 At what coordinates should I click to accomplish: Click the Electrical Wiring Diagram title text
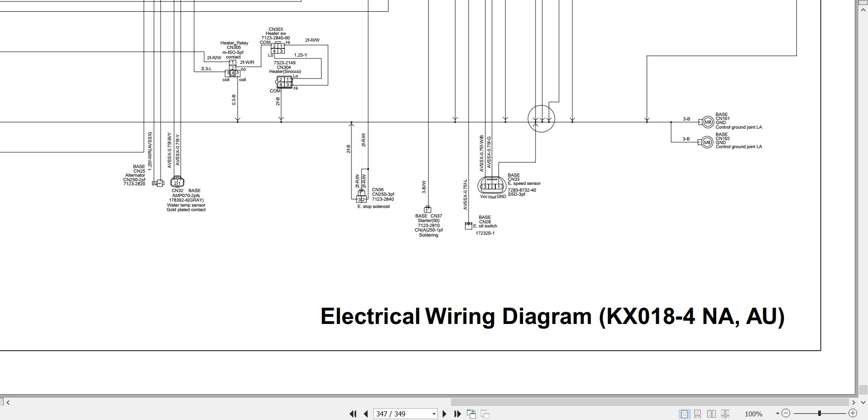coord(552,316)
